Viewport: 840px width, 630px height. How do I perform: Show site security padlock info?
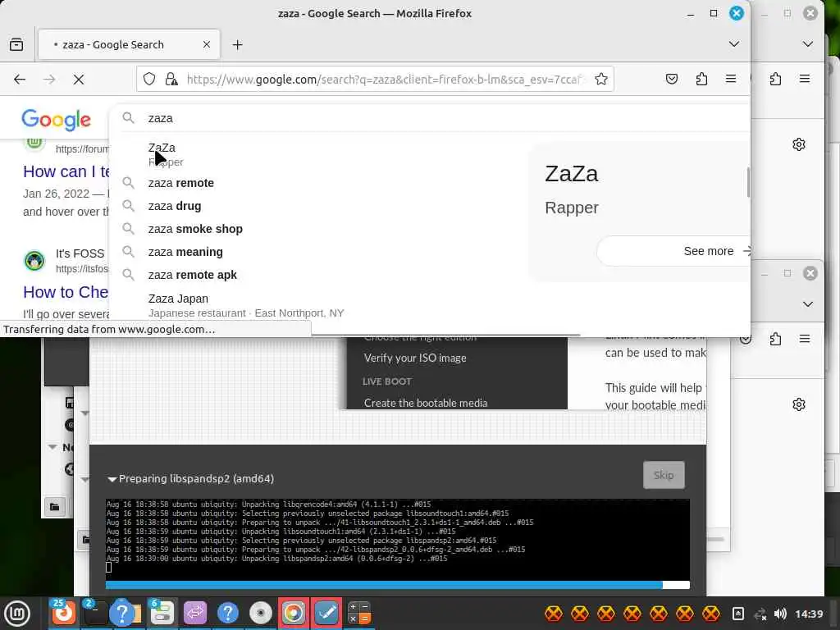(x=171, y=80)
